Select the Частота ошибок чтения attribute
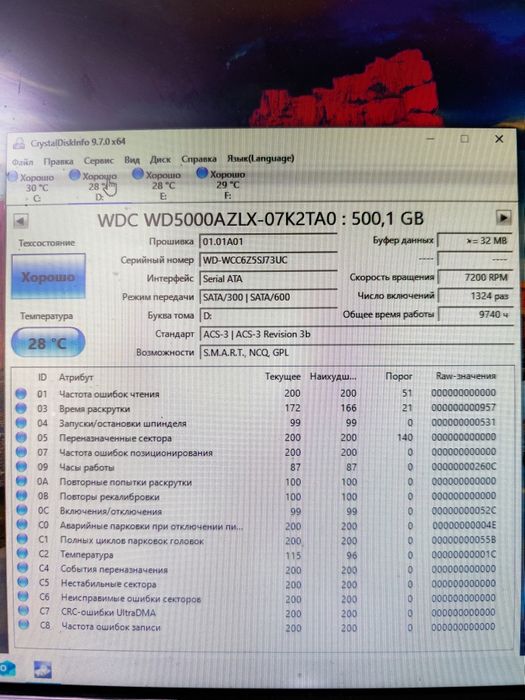Viewport: 525px width, 700px height. click(109, 394)
